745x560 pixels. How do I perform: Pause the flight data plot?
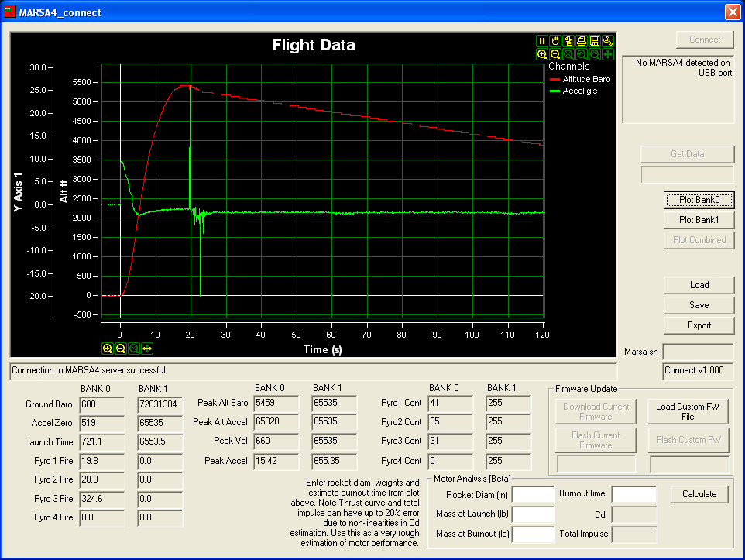(x=541, y=41)
